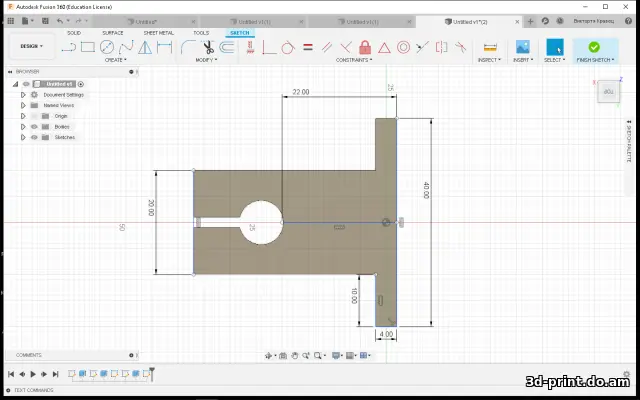640x400 pixels.
Task: Toggle visibility of Untitled v1 component
Action: click(x=27, y=84)
